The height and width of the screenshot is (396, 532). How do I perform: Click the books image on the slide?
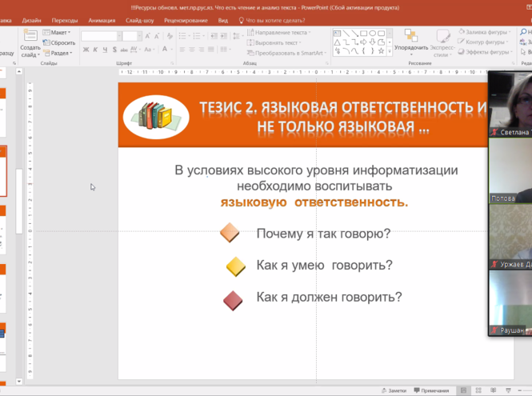(157, 117)
